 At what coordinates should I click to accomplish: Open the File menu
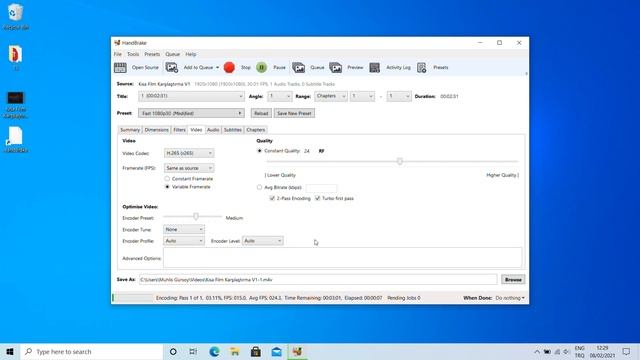coord(118,54)
